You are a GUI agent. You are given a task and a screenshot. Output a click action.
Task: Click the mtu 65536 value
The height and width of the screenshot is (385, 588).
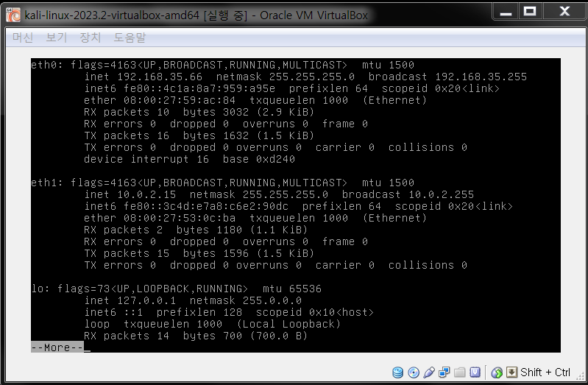[291, 289]
